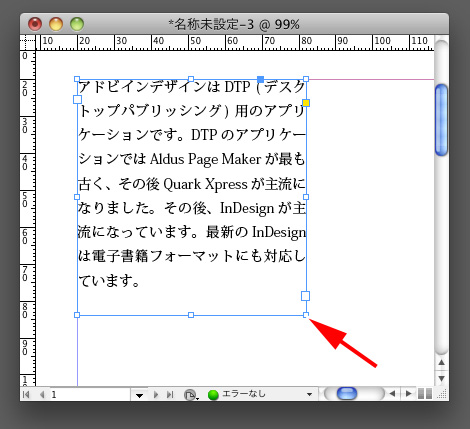
Task: Click the ruler origin crosshair in corner
Action: (x=28, y=43)
